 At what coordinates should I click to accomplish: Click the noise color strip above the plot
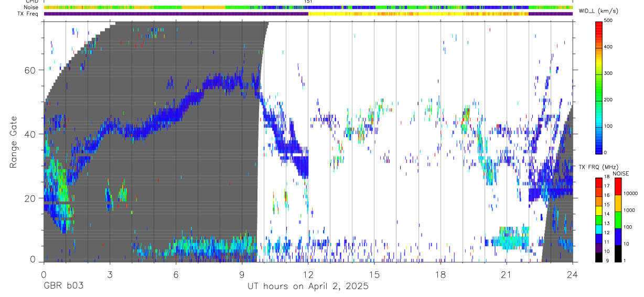308,7
